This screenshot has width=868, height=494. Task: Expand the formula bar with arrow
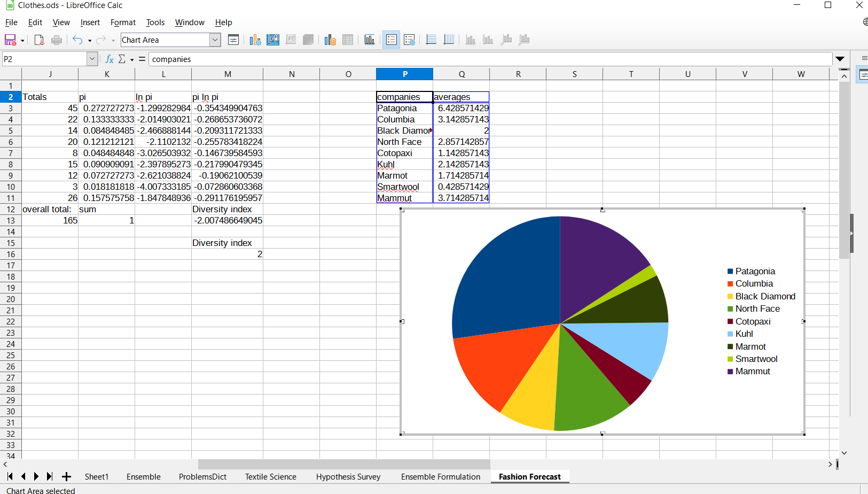click(x=840, y=59)
